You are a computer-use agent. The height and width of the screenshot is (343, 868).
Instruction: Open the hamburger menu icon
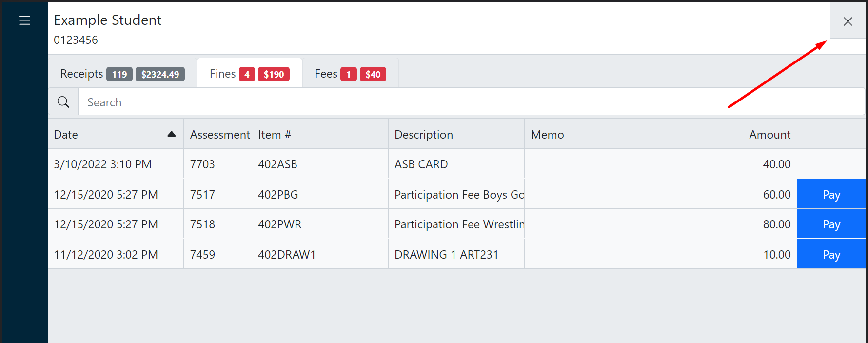[24, 20]
